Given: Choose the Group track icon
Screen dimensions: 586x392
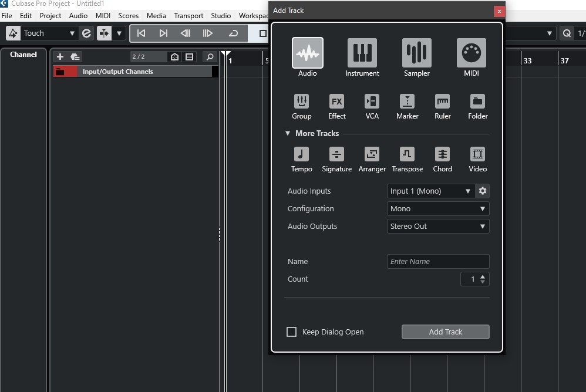Looking at the screenshot, I should [x=301, y=101].
